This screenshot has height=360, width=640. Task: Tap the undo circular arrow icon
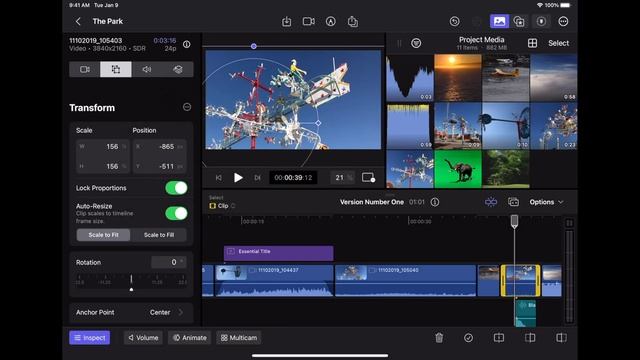[454, 21]
